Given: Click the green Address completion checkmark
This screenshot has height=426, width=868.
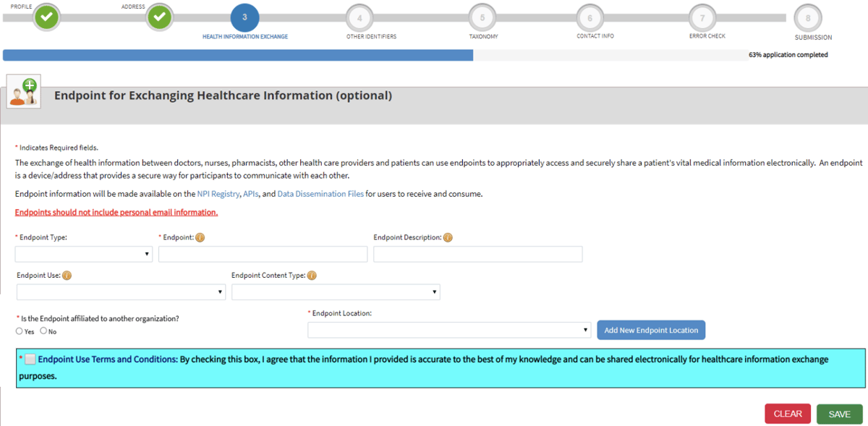Looking at the screenshot, I should point(159,15).
